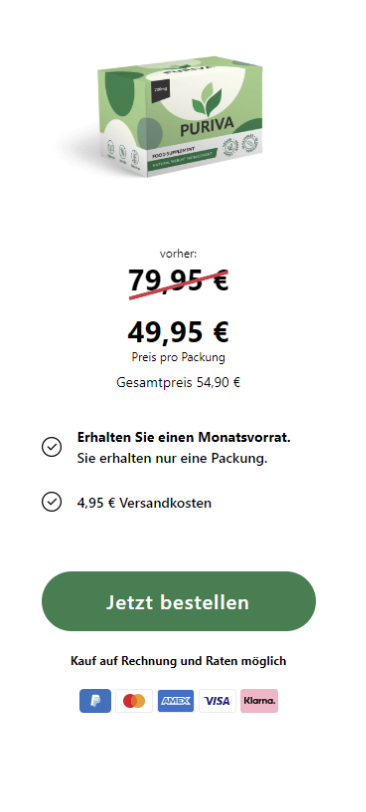Click the checkmark beside Versandkosten

click(52, 502)
